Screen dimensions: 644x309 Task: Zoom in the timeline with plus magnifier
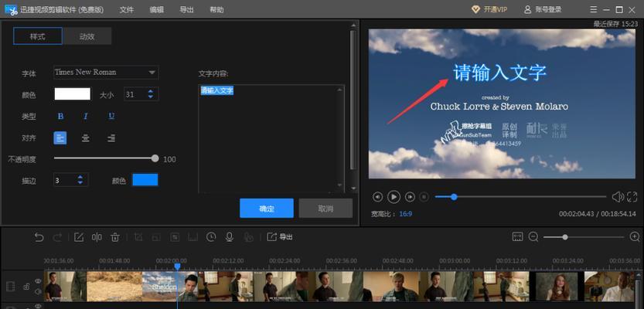coord(635,237)
